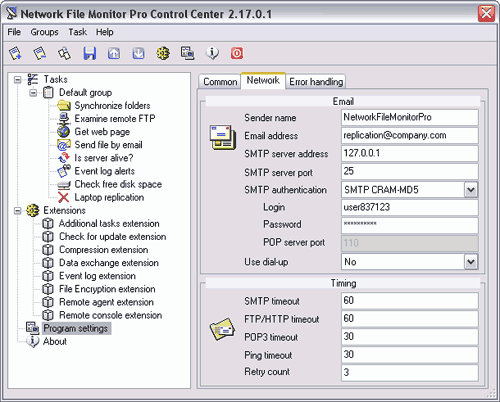The width and height of the screenshot is (500, 402).
Task: Click the red power stop toolbar icon
Action: 237,53
